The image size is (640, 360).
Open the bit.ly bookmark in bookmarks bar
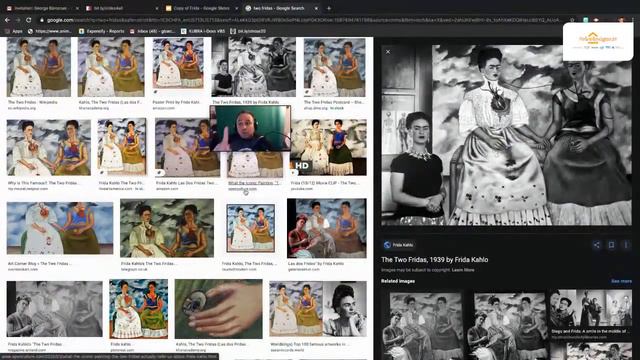(x=248, y=31)
